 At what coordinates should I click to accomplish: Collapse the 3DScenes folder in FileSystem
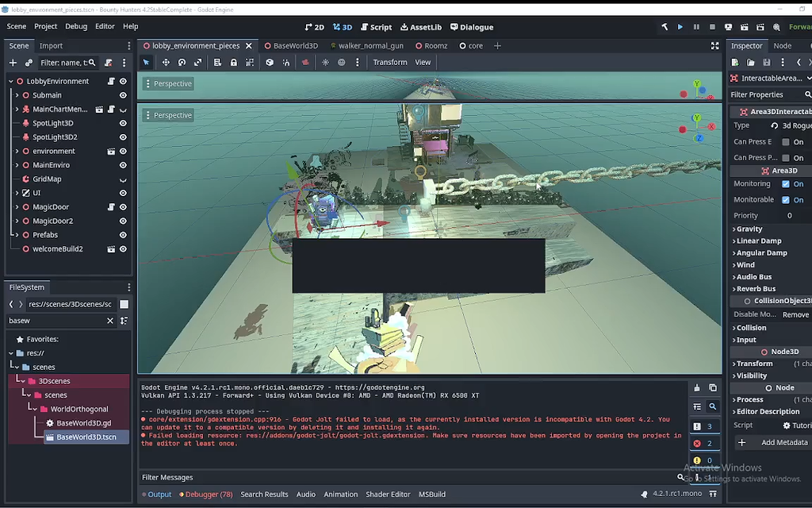(24, 381)
